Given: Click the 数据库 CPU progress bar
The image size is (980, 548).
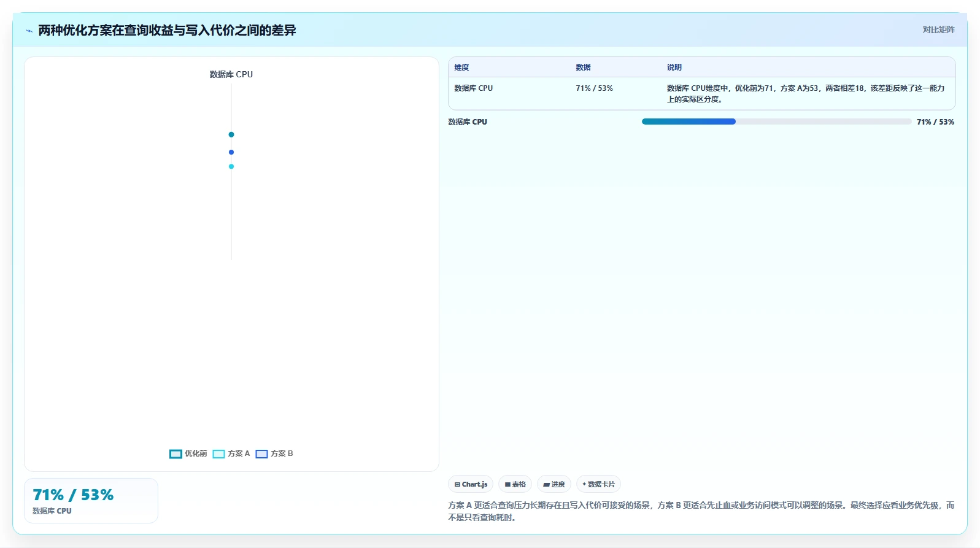Looking at the screenshot, I should [x=776, y=122].
